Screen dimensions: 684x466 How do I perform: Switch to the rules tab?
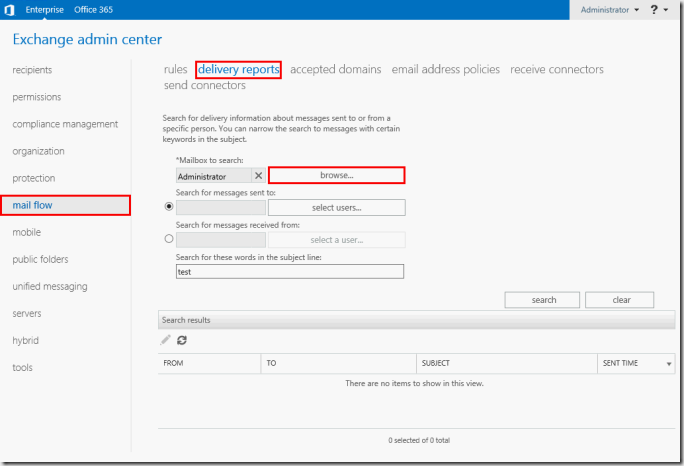tap(175, 70)
